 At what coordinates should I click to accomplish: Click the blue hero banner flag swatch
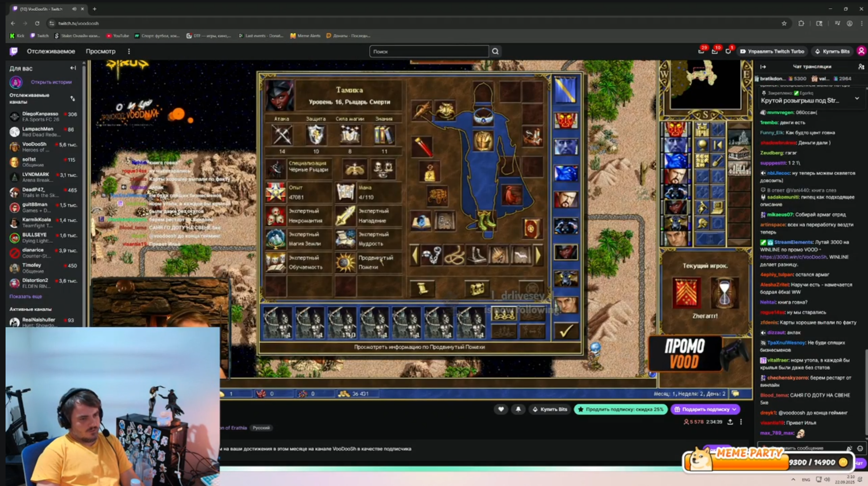(x=565, y=90)
